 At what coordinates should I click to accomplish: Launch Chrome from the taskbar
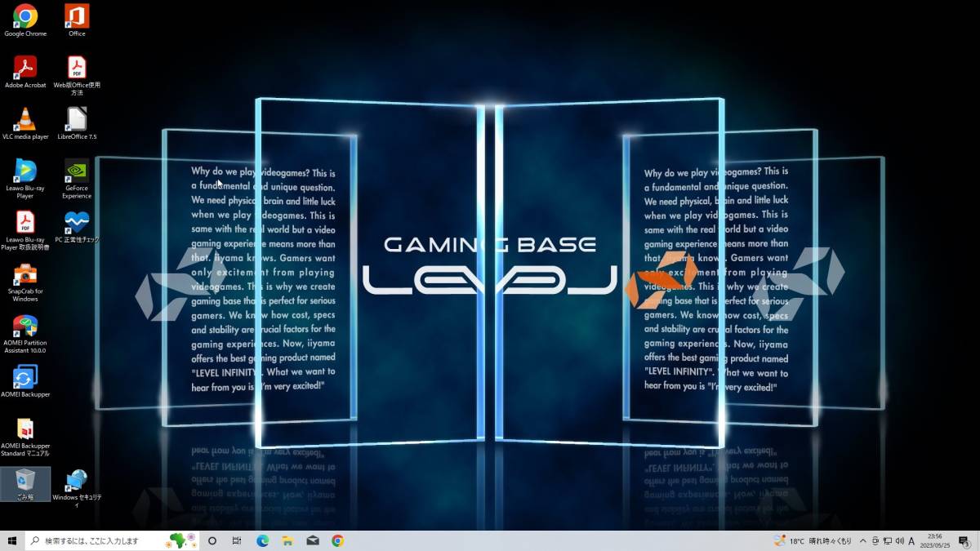point(337,540)
